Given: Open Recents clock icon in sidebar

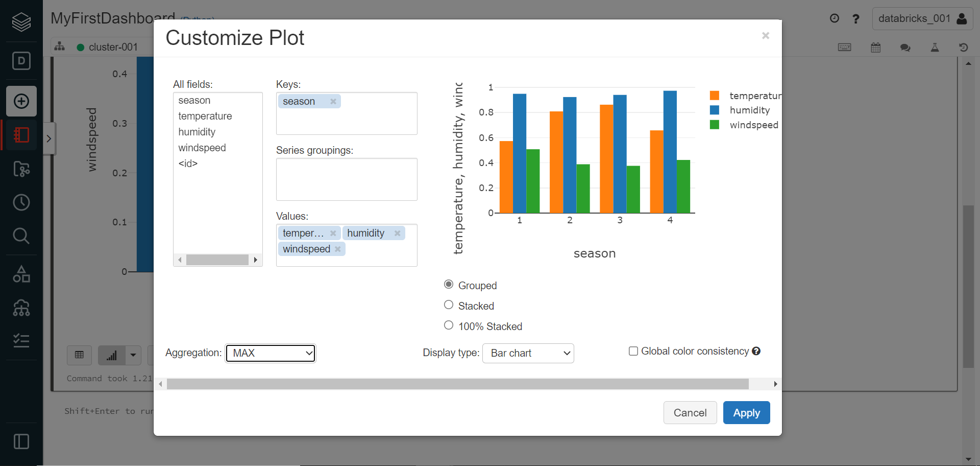Looking at the screenshot, I should 21,202.
